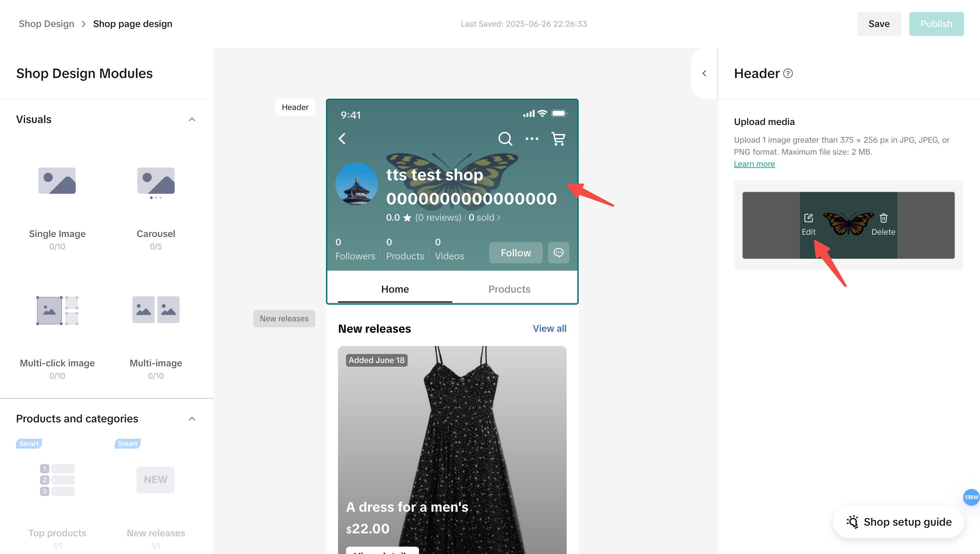Image resolution: width=980 pixels, height=554 pixels.
Task: Collapse the Visuals section
Action: pyautogui.click(x=192, y=119)
